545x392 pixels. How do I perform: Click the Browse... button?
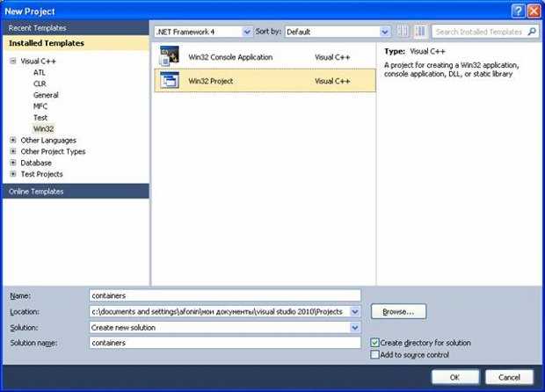point(398,312)
